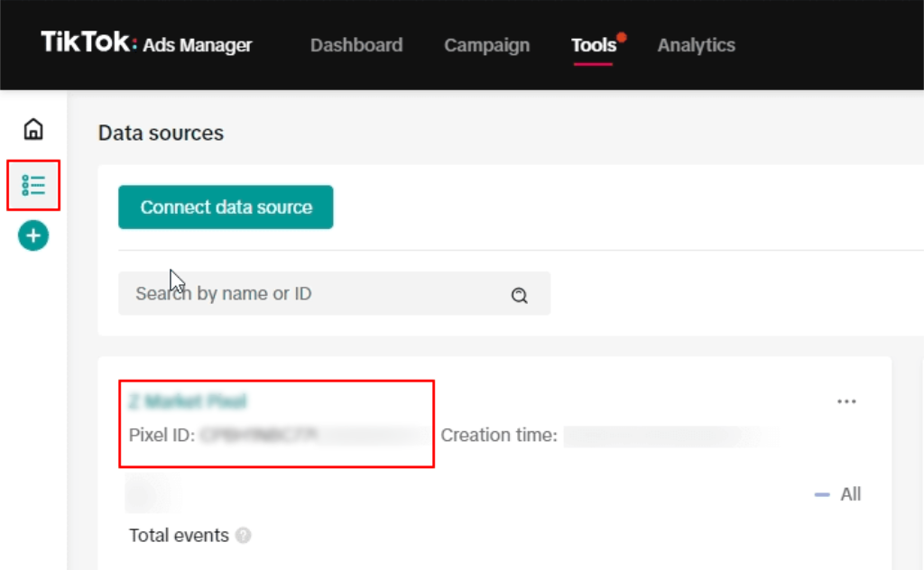
Task: Go to the Dashboard tab
Action: point(356,45)
